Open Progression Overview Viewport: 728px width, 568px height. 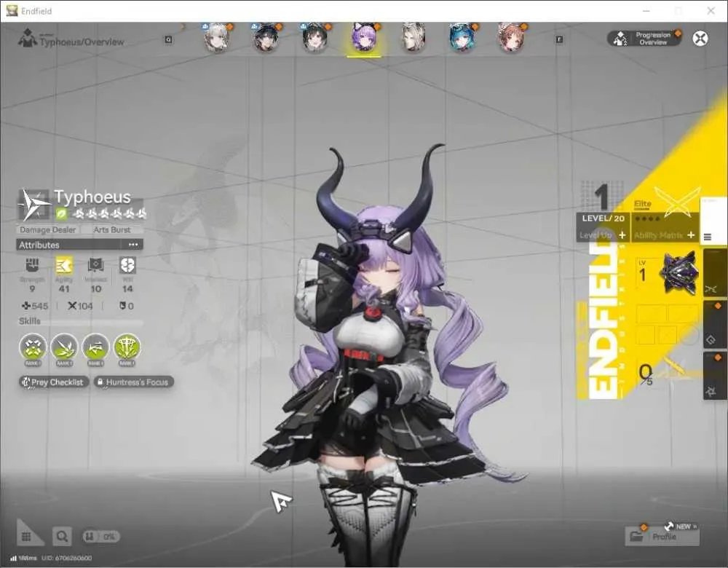[644, 39]
